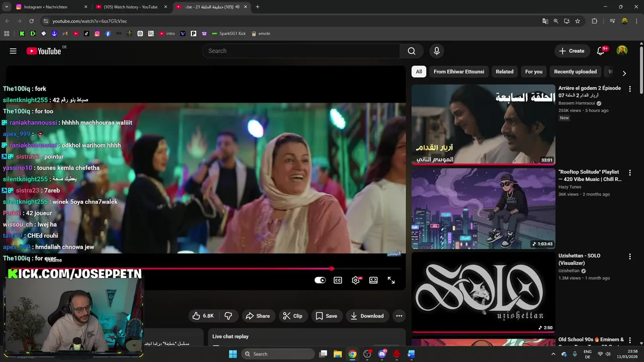Click Share below the video
The width and height of the screenshot is (644, 362).
pyautogui.click(x=258, y=316)
